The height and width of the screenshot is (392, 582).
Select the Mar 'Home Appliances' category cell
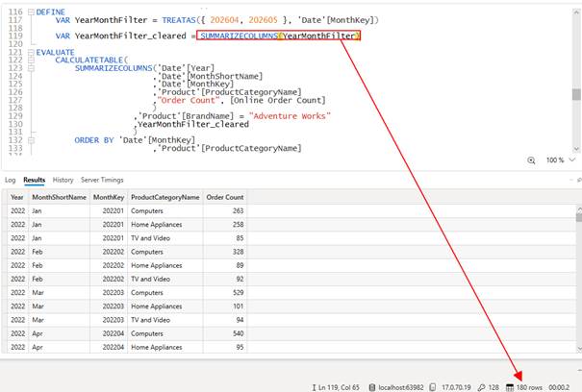point(165,306)
